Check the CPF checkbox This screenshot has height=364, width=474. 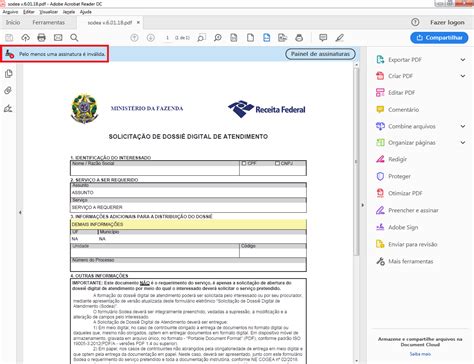(244, 163)
